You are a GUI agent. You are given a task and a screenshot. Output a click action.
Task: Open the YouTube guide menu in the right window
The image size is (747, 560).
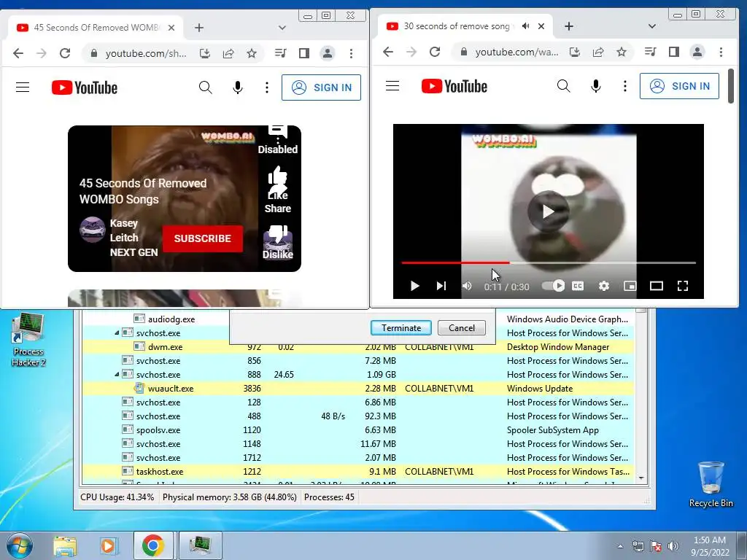pyautogui.click(x=392, y=86)
